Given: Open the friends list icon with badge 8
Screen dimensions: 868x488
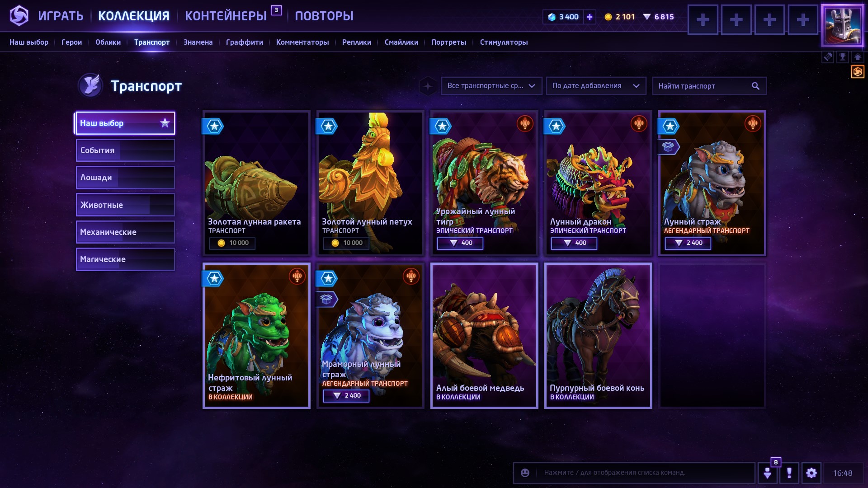Looking at the screenshot, I should 767,473.
